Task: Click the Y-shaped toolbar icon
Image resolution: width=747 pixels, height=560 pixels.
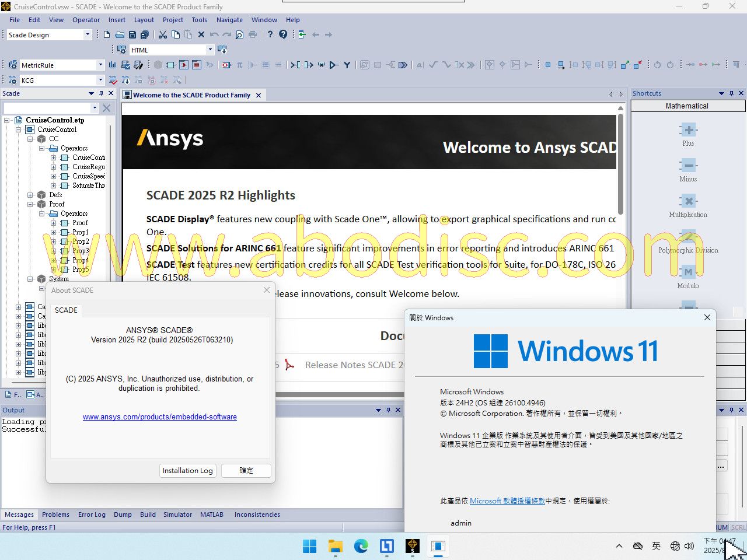Action: (x=347, y=65)
